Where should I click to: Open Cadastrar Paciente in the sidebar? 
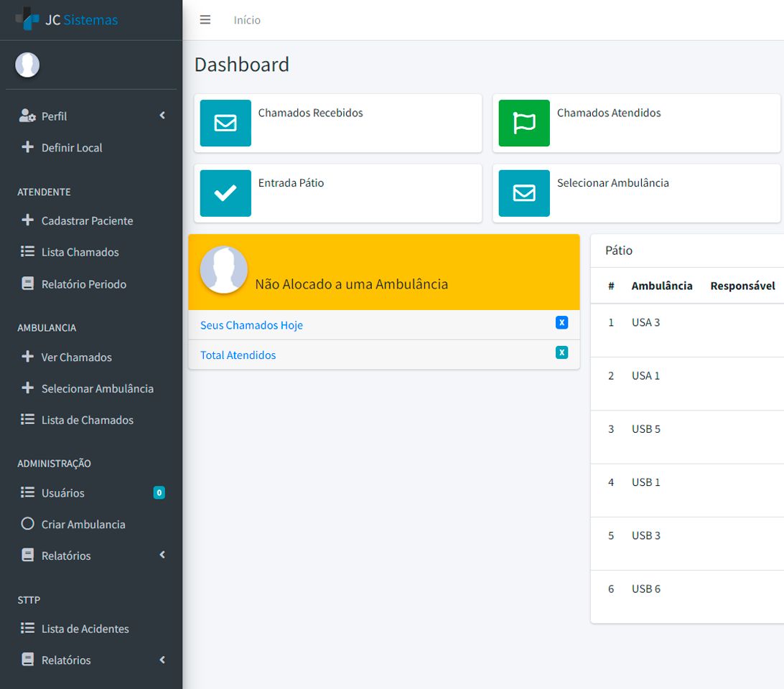tap(87, 221)
